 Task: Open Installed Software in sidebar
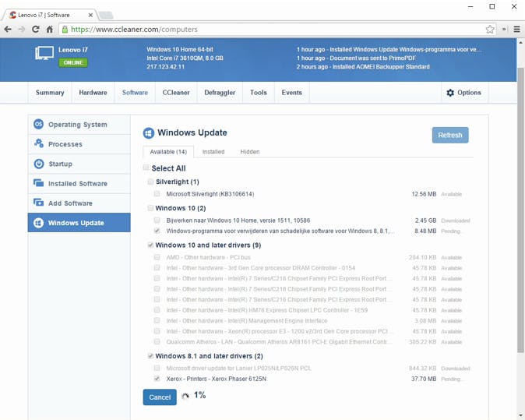(79, 184)
